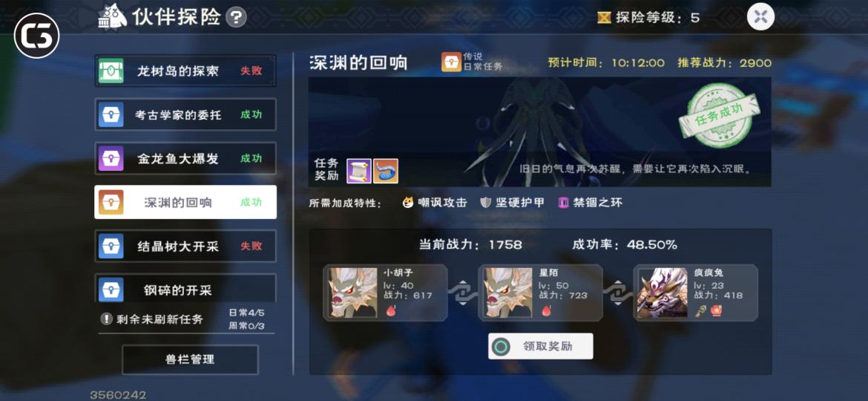Image resolution: width=868 pixels, height=401 pixels.
Task: View the scroll reward item icon
Action: [x=359, y=171]
